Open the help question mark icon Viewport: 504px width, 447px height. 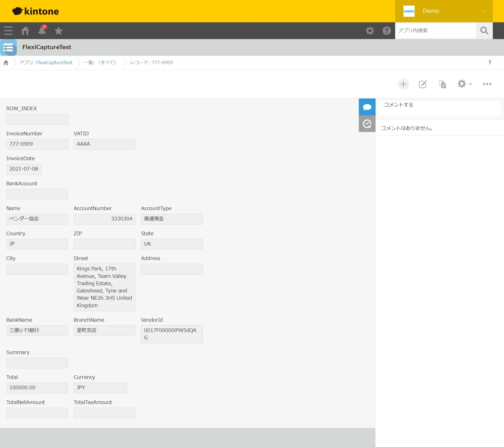(387, 31)
